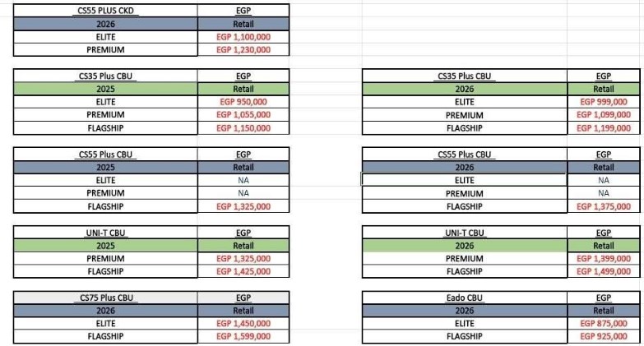
Task: Select the EGP 1,055,000 price cell
Action: pos(243,114)
